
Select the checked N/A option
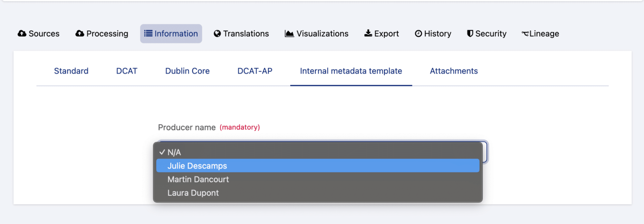point(174,152)
